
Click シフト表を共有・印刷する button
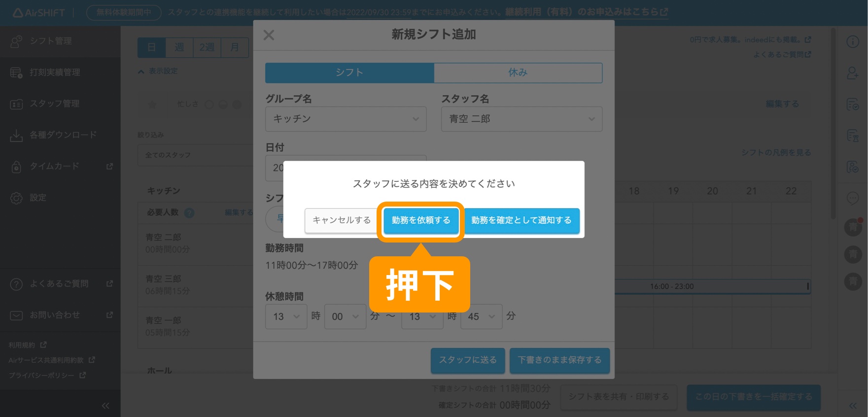[x=619, y=397]
